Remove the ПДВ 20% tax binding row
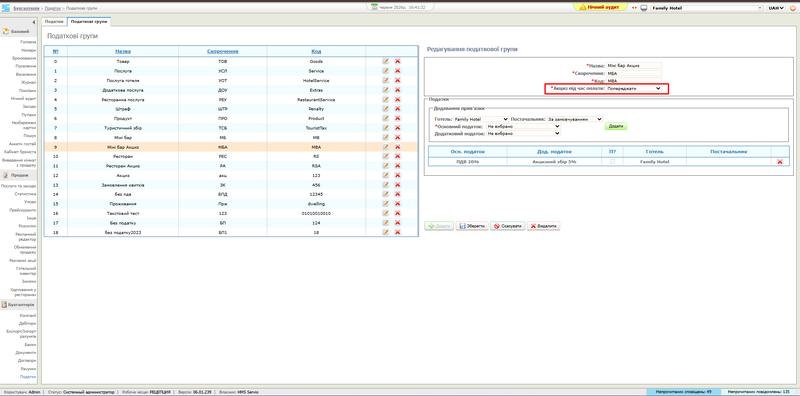The height and width of the screenshot is (396, 800). point(780,162)
